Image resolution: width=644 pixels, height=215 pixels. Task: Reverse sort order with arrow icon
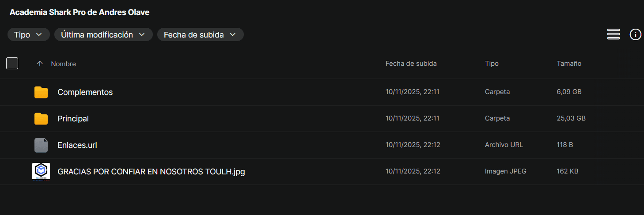(x=40, y=64)
